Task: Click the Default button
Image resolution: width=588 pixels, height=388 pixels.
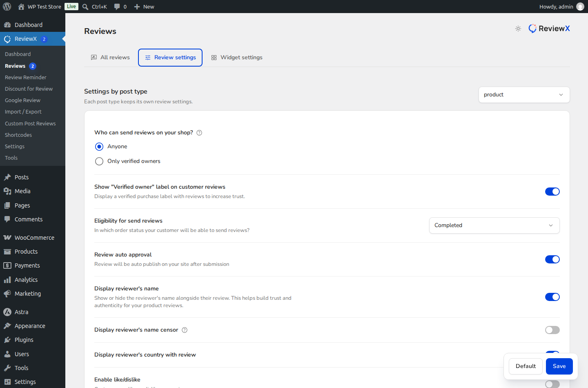Action: click(526, 366)
